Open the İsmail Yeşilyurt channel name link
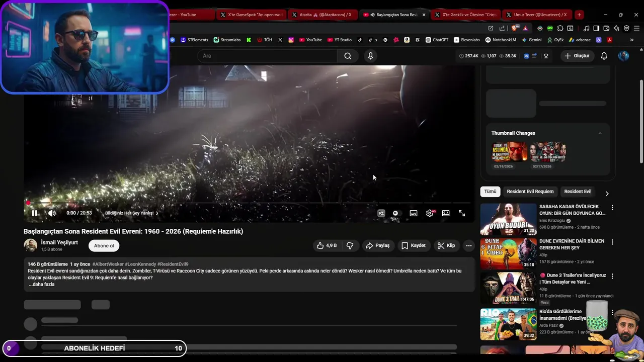 click(x=59, y=242)
